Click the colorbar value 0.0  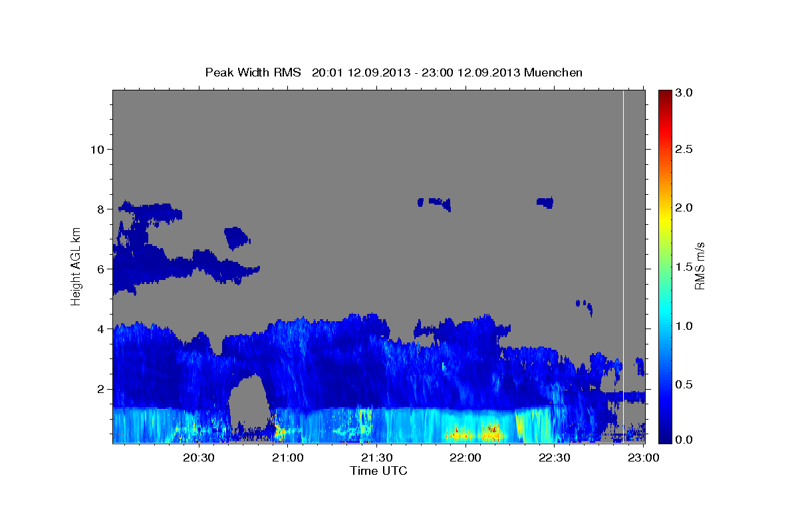point(686,440)
